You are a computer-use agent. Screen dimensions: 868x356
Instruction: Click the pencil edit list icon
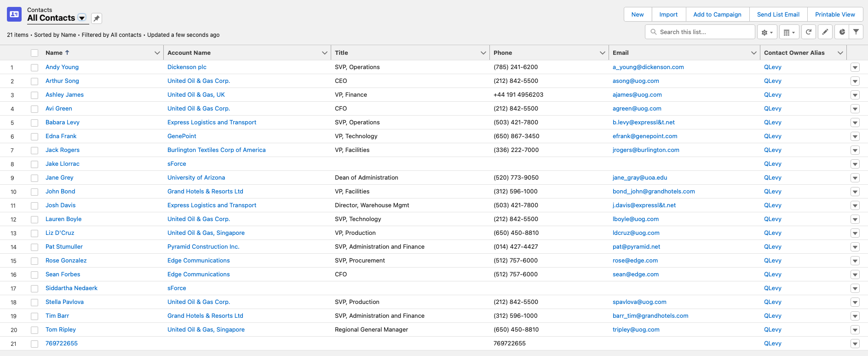click(825, 32)
